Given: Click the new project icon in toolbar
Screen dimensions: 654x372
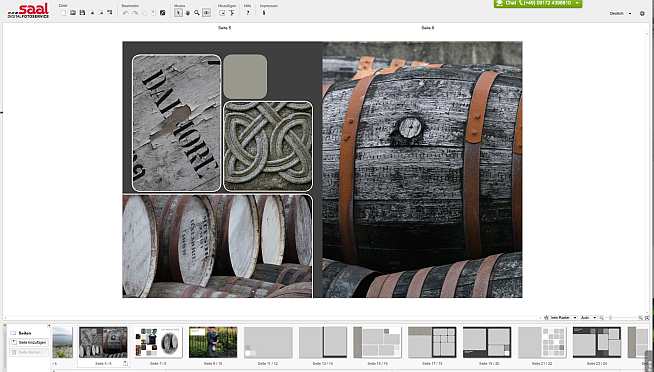Looking at the screenshot, I should [64, 13].
